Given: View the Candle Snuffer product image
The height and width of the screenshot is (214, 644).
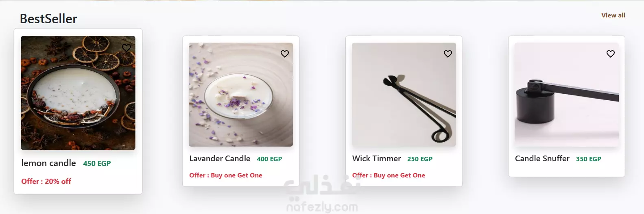Looking at the screenshot, I should 567,95.
